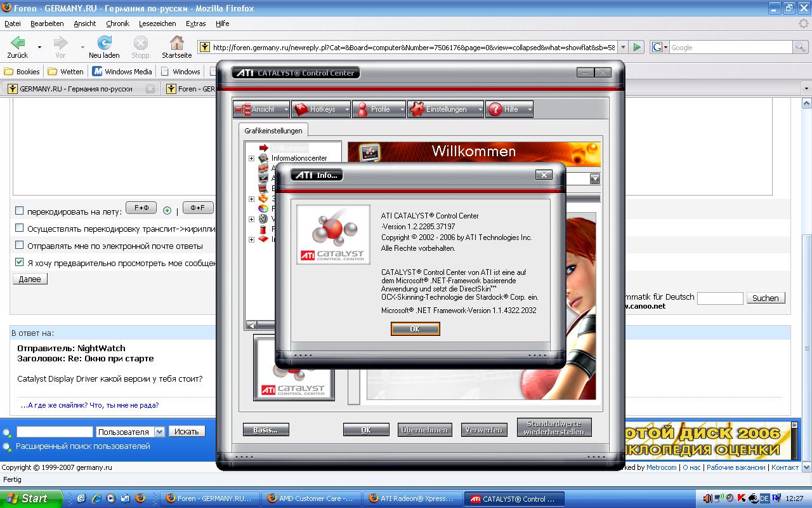The width and height of the screenshot is (812, 508).
Task: Open the Hotkeys toolbar menu icon
Action: (301, 109)
